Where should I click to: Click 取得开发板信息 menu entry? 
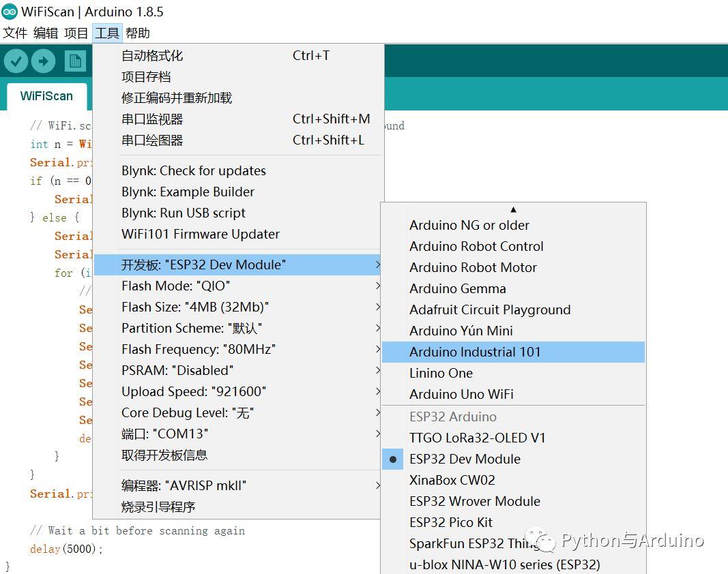tap(237, 455)
